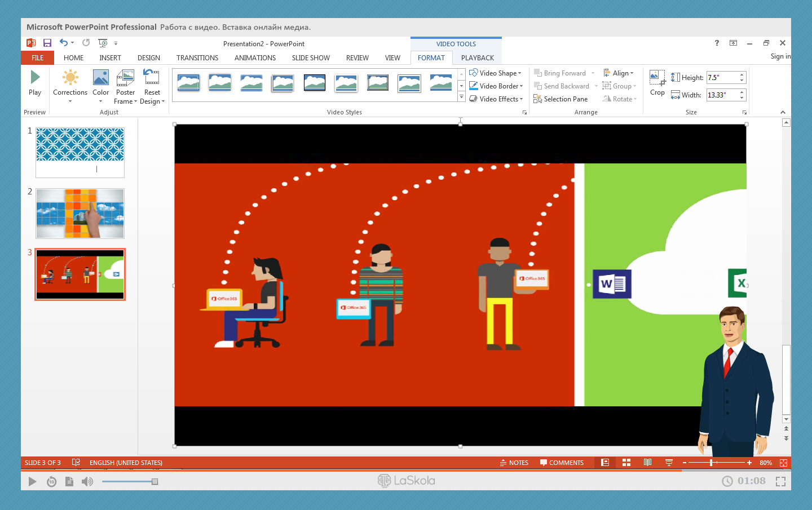This screenshot has width=812, height=510.
Task: Click the Save icon in quick access toolbar
Action: tap(47, 43)
